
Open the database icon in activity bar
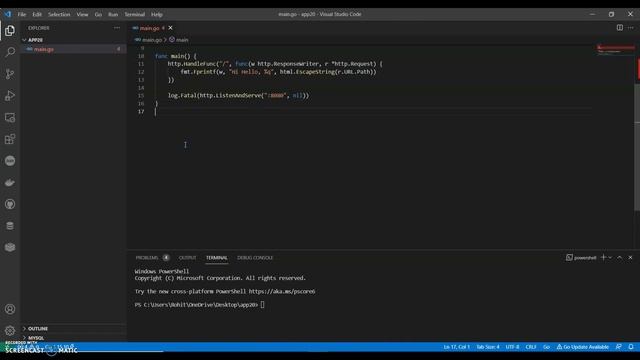10,226
